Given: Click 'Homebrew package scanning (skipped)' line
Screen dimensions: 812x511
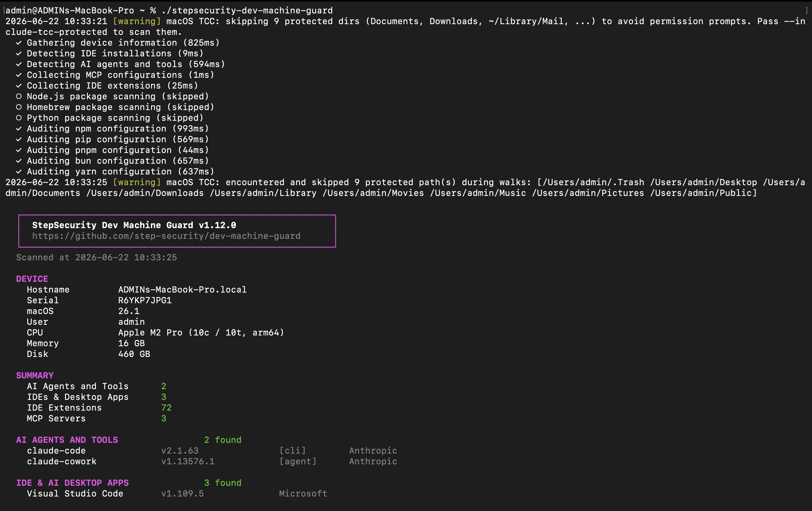Looking at the screenshot, I should (x=115, y=107).
